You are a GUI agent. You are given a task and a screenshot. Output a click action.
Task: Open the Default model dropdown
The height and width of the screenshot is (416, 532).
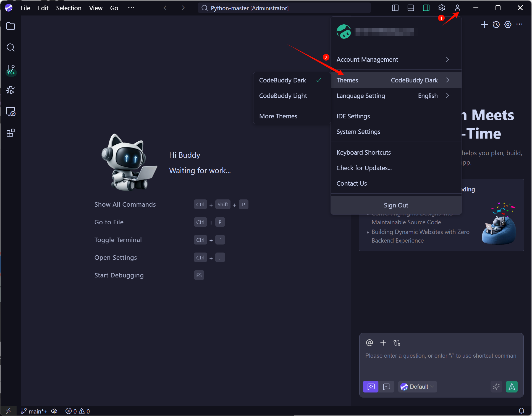pos(417,387)
